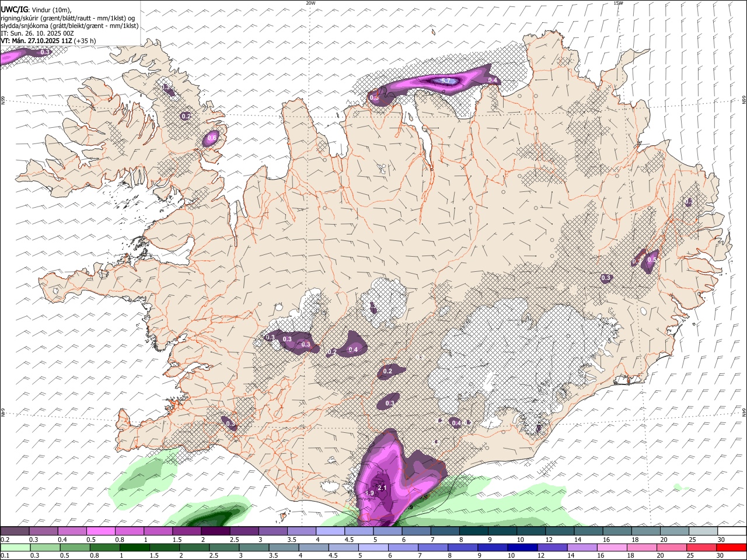This screenshot has height=560, width=747.
Task: Select the light lavender swatch at 4 in the upper legend
Action: [330, 531]
